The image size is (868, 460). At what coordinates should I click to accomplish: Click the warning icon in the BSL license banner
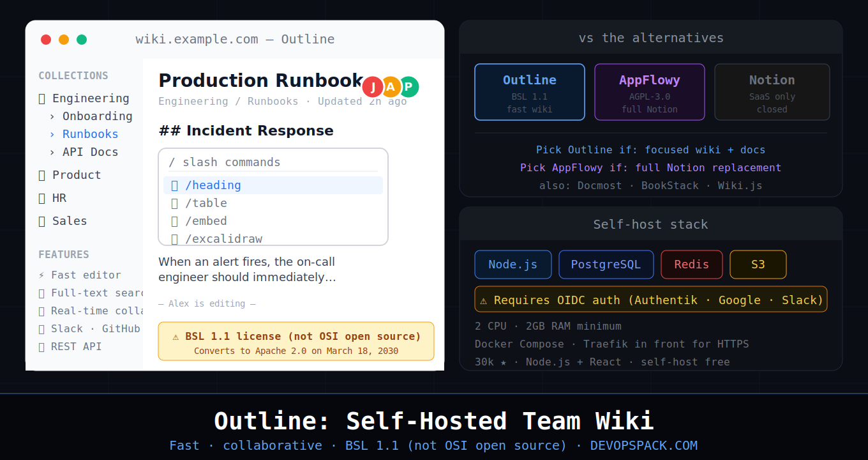click(x=176, y=337)
